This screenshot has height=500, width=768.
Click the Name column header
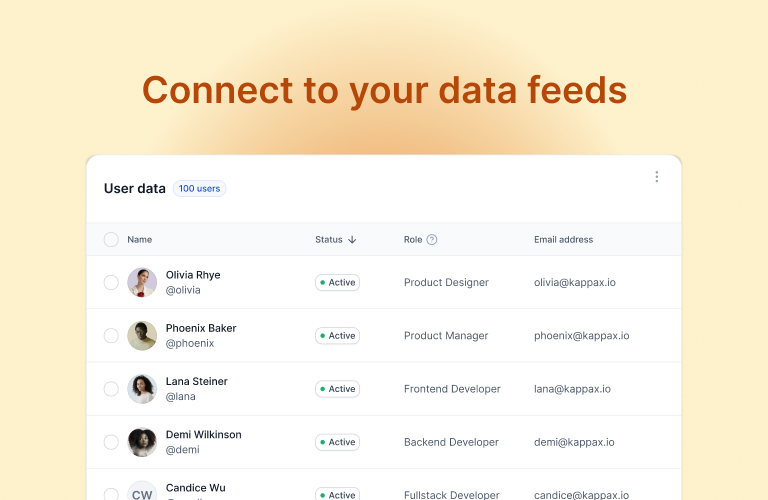(140, 239)
